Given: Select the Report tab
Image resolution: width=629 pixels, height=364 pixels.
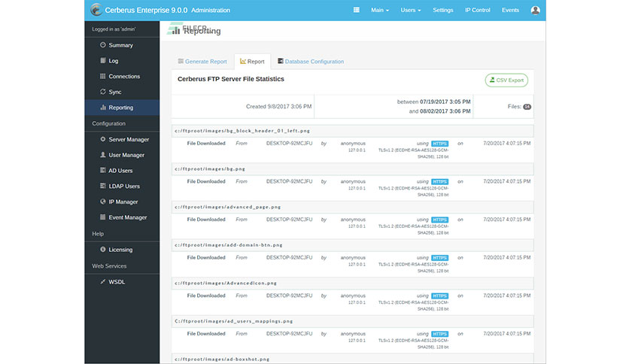Looking at the screenshot, I should (252, 62).
